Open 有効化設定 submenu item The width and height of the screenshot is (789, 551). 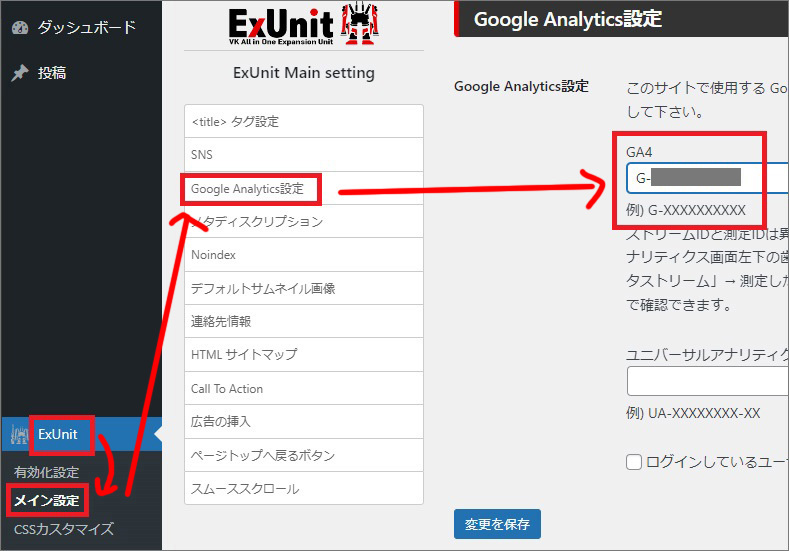pos(46,473)
